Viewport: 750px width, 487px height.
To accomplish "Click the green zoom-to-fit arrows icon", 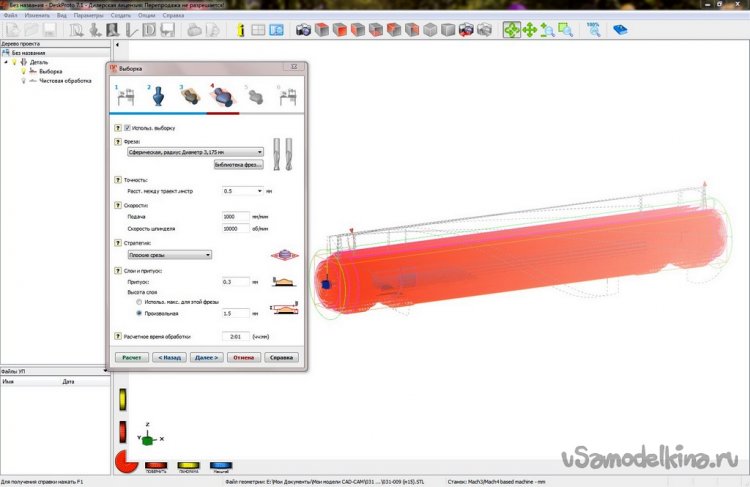I will click(x=512, y=31).
